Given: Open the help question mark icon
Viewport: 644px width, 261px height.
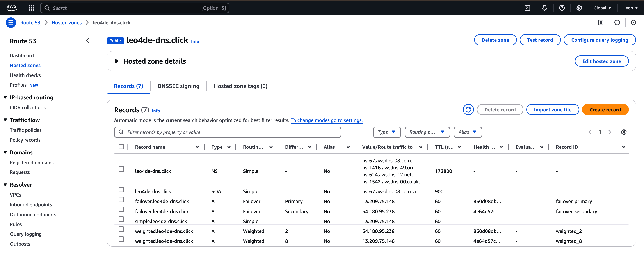Looking at the screenshot, I should [562, 8].
